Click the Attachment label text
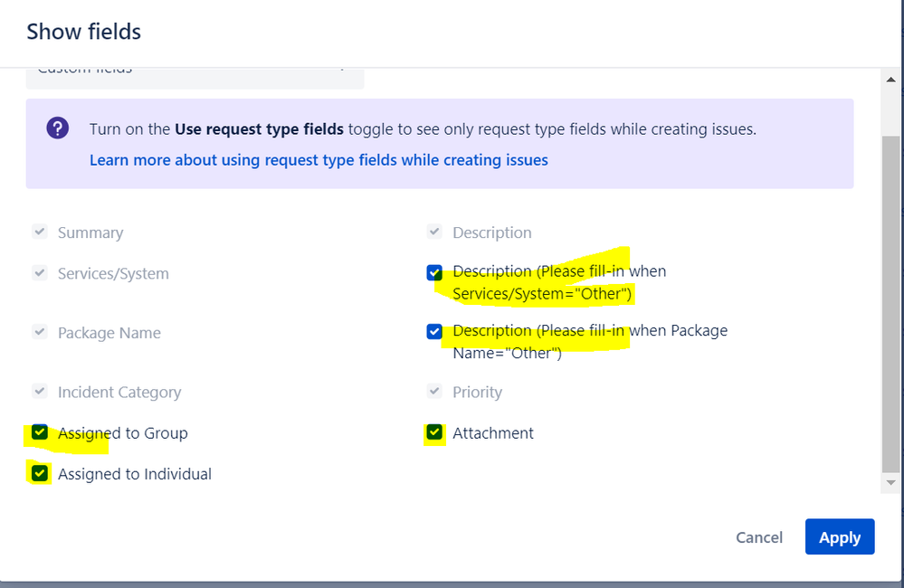This screenshot has width=904, height=588. 493,433
